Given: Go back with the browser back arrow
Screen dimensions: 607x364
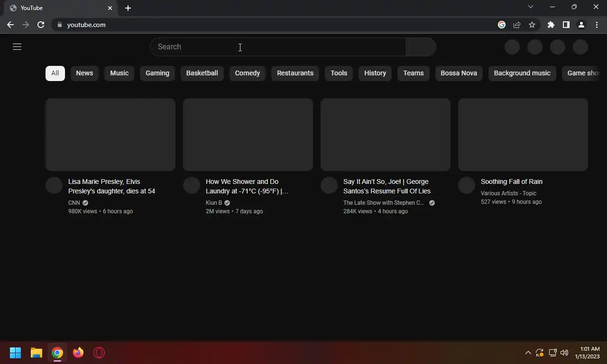Looking at the screenshot, I should click(10, 25).
